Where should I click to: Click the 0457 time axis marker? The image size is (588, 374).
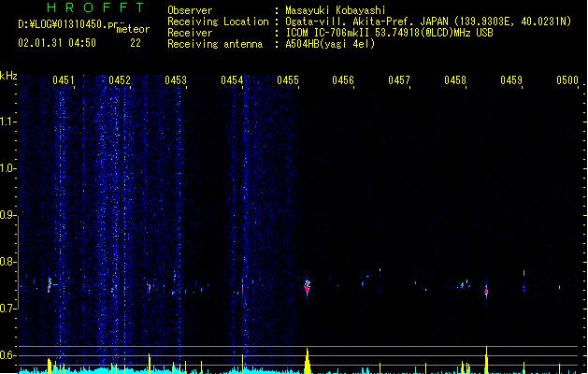pyautogui.click(x=399, y=80)
